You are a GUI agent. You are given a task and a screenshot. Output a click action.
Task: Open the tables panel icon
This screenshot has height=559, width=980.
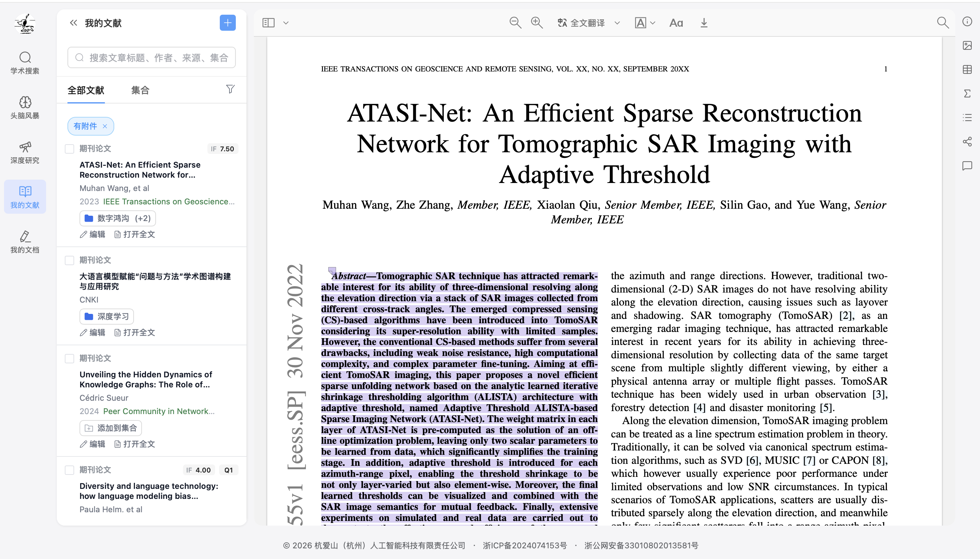[x=967, y=69]
